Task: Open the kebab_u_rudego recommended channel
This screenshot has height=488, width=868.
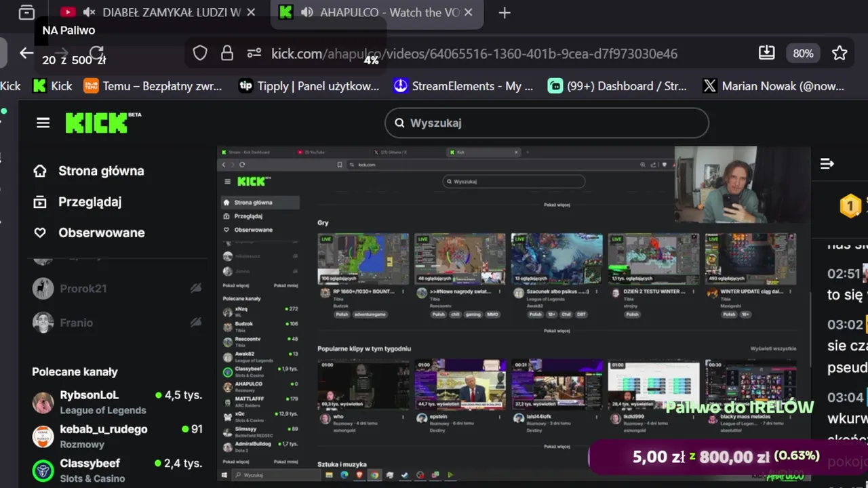Action: point(117,436)
